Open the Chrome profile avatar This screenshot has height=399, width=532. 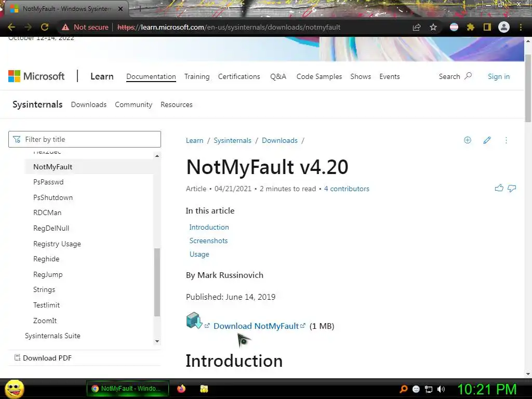tap(504, 27)
